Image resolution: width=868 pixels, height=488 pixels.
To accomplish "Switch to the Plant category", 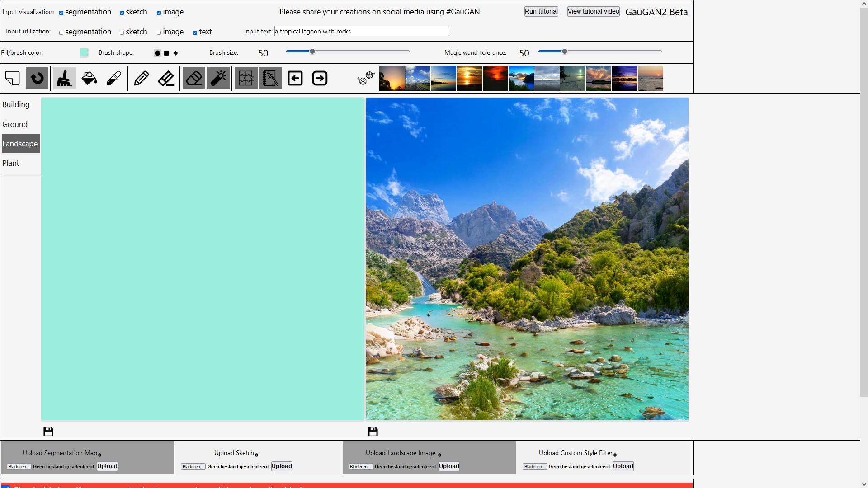I will tap(11, 163).
